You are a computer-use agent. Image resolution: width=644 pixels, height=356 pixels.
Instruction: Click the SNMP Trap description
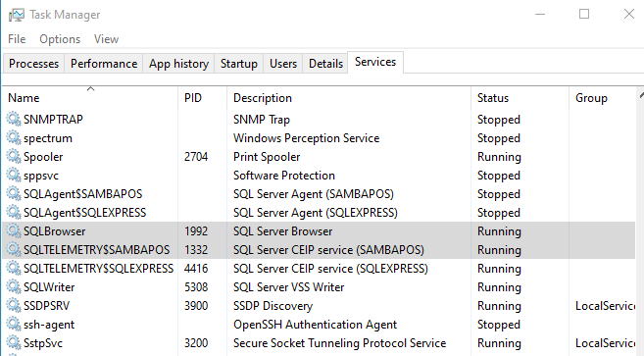pos(262,120)
